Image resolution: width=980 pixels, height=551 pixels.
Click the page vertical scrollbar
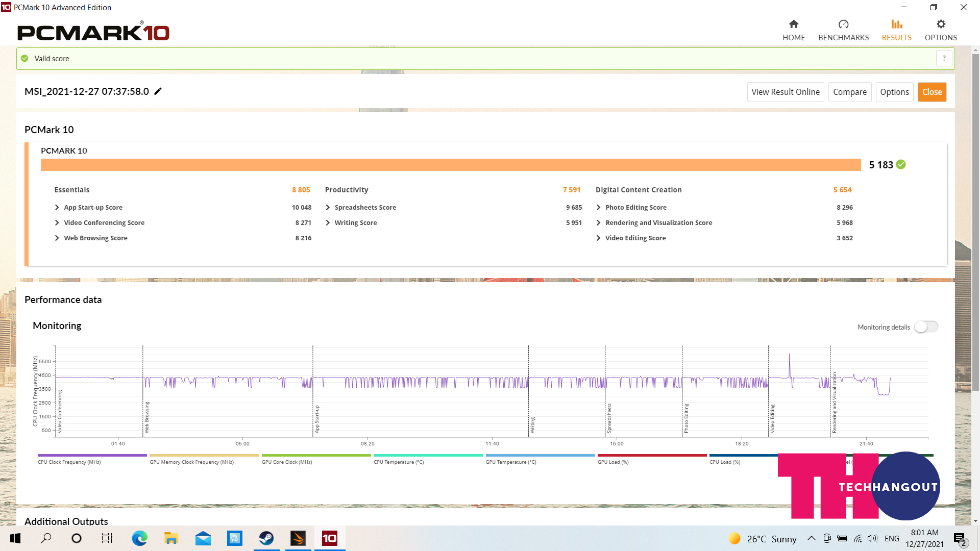975,222
